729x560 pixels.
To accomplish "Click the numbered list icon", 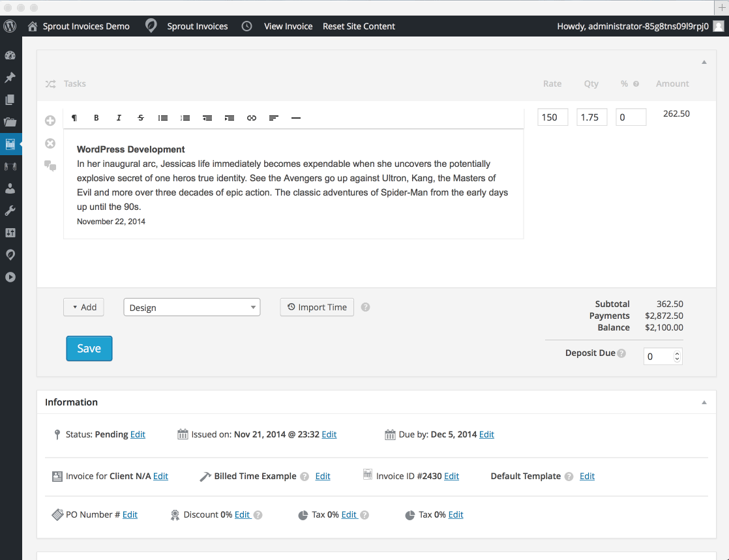I will 185,118.
